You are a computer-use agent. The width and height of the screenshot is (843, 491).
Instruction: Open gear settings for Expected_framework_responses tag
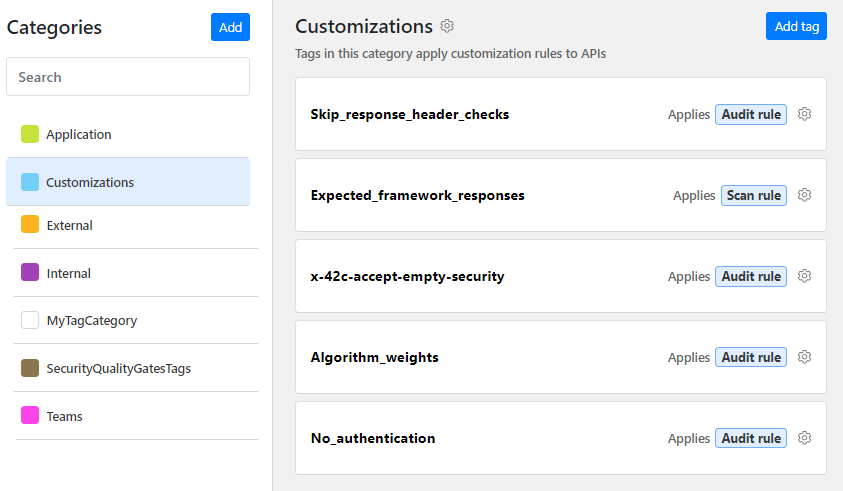tap(804, 195)
